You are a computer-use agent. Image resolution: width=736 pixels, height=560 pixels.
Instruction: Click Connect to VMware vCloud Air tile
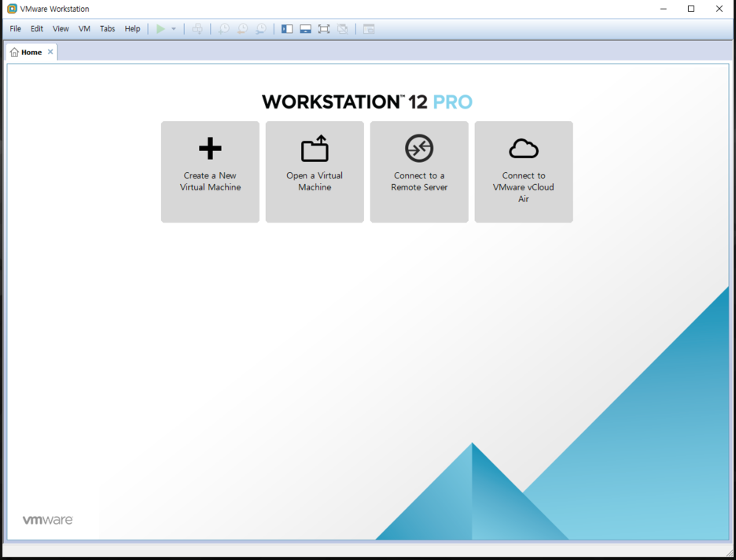[524, 171]
